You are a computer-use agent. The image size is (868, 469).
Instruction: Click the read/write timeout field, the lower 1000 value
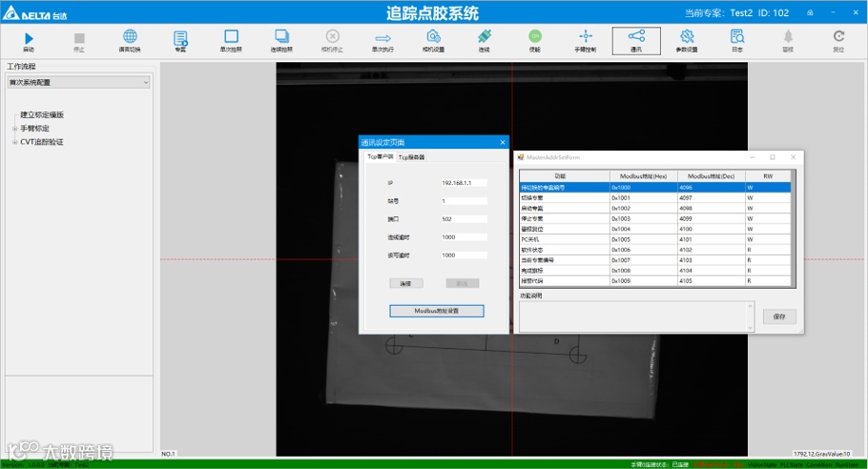pyautogui.click(x=464, y=255)
